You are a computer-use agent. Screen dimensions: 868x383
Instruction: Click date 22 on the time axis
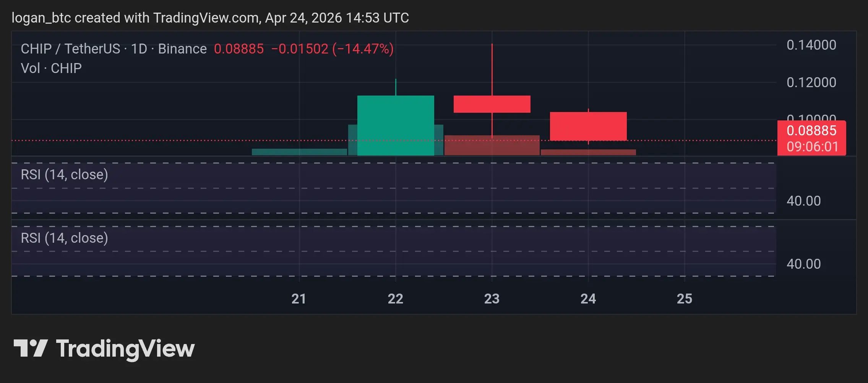tap(396, 299)
